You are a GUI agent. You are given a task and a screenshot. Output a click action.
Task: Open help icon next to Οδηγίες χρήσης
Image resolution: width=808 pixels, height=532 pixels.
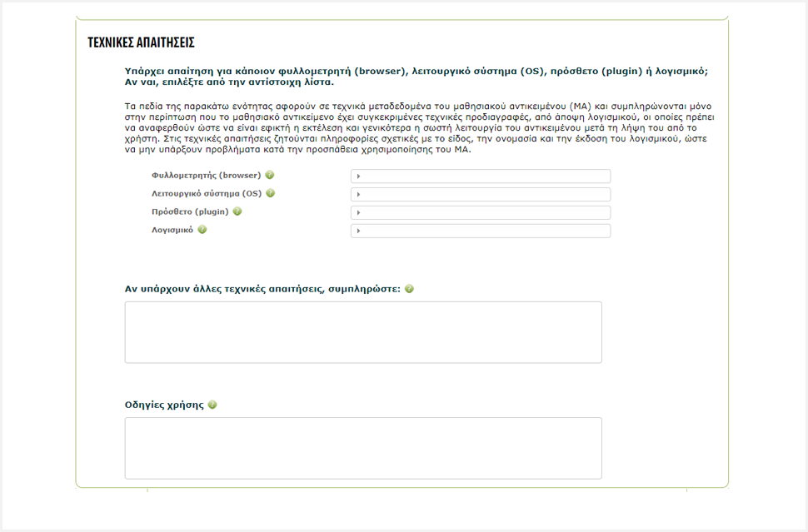pyautogui.click(x=212, y=405)
